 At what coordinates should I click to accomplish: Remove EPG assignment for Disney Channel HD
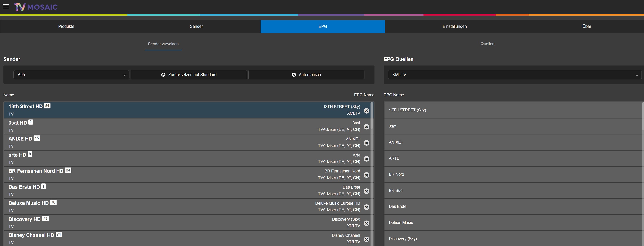[x=366, y=239]
